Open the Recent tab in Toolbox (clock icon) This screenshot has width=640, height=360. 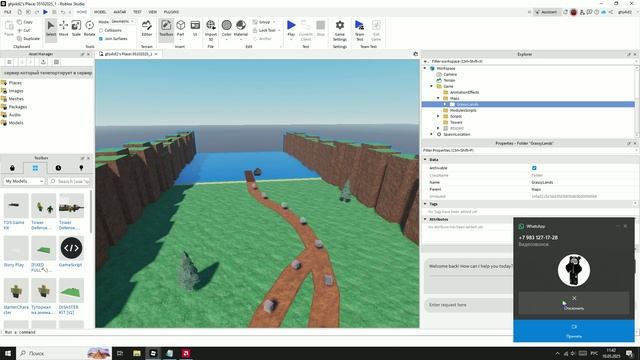pos(58,168)
